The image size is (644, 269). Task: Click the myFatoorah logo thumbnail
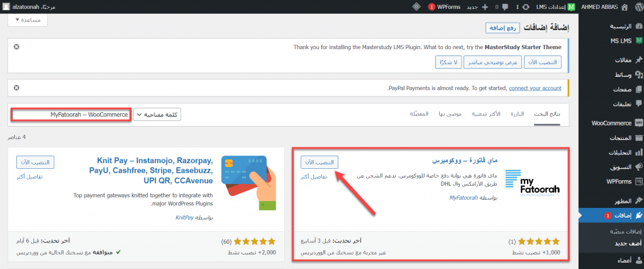point(533,185)
